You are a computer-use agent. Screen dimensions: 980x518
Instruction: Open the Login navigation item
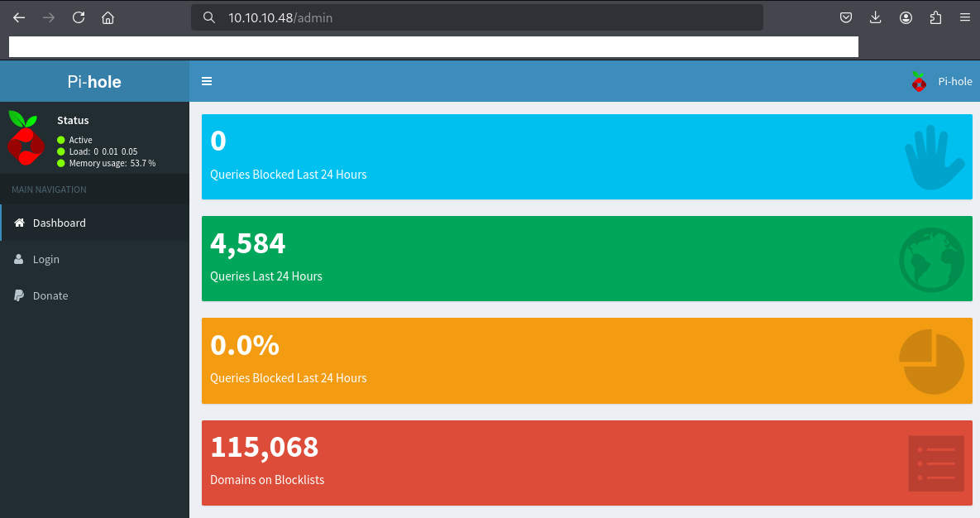[46, 259]
